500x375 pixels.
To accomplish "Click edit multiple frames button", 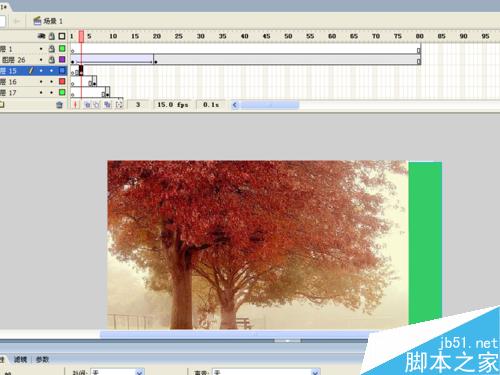I will (x=107, y=105).
